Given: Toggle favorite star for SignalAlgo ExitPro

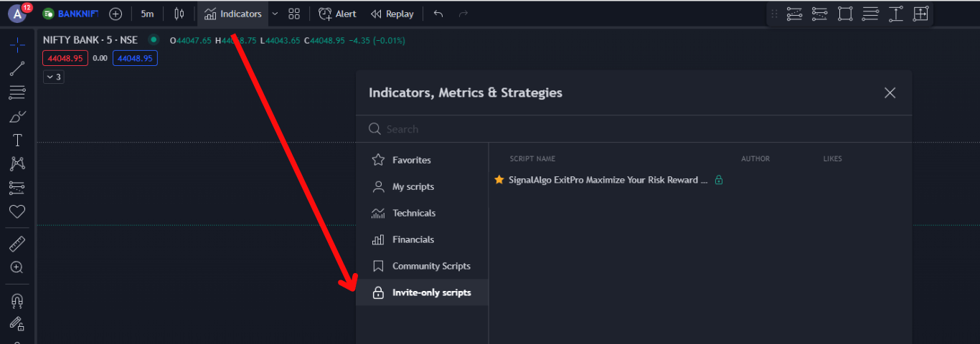Looking at the screenshot, I should [499, 180].
